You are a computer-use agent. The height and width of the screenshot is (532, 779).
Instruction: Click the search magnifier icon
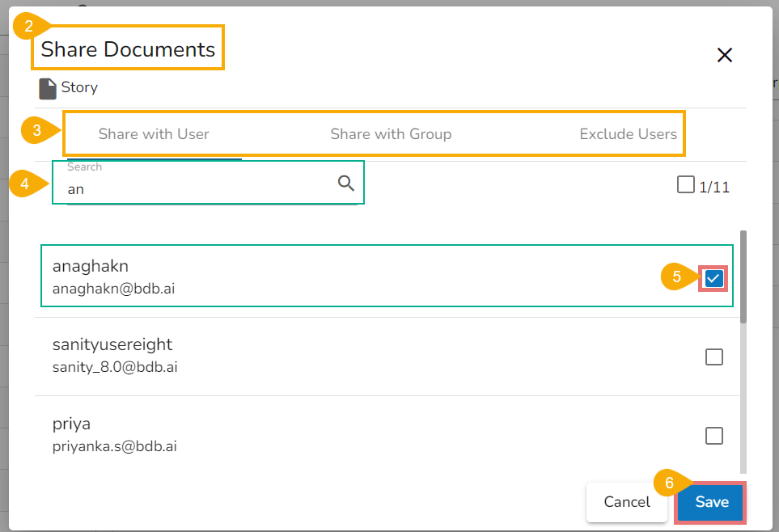click(x=346, y=184)
